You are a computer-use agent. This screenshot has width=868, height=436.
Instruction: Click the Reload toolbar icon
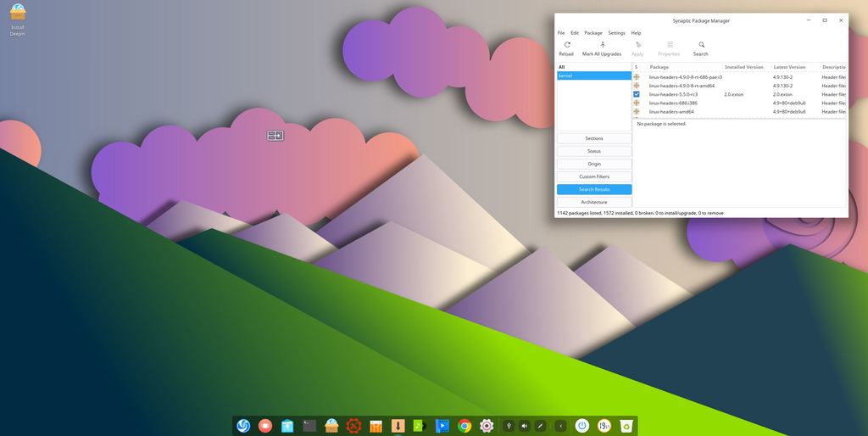pyautogui.click(x=566, y=48)
